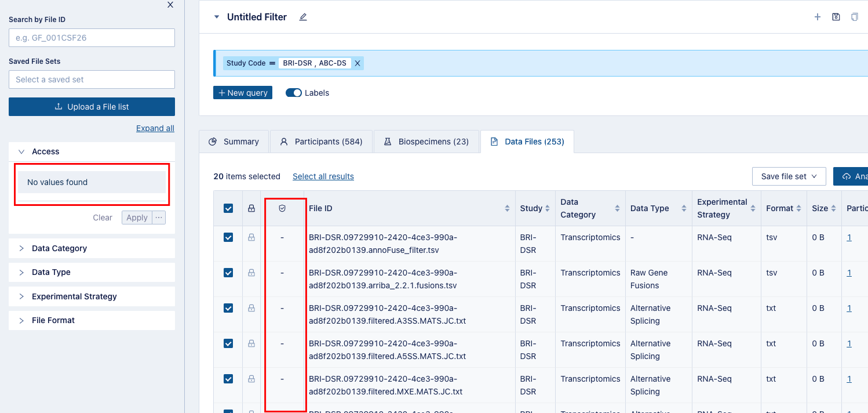Screen dimensions: 868x413
Task: Collapse the Access filter section
Action: click(x=21, y=151)
